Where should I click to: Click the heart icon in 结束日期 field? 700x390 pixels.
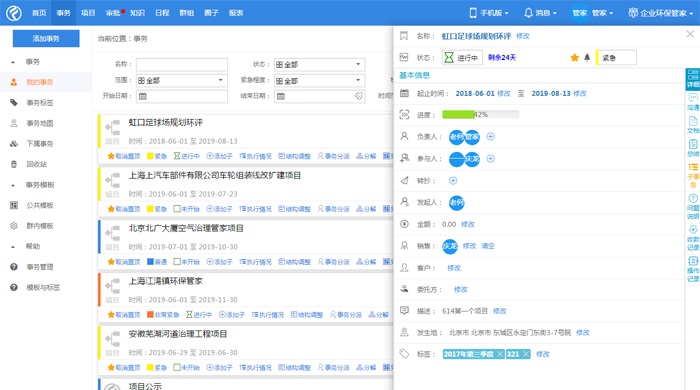359,96
